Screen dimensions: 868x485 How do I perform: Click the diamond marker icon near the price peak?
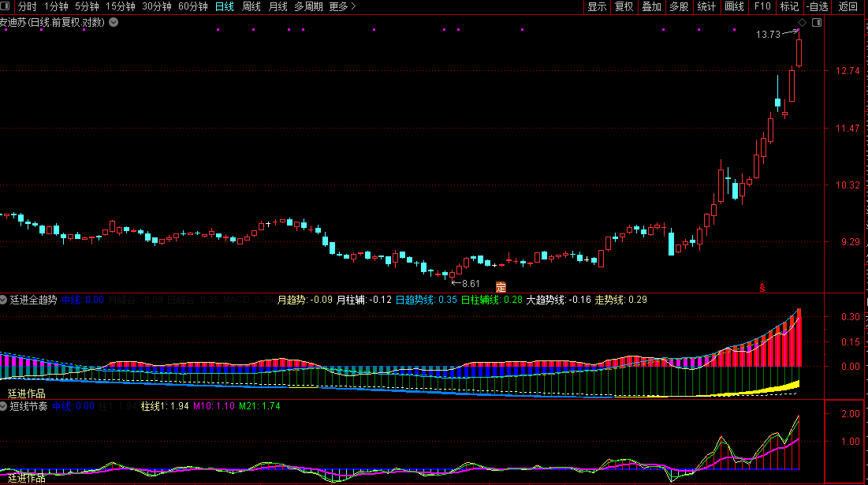pos(802,22)
